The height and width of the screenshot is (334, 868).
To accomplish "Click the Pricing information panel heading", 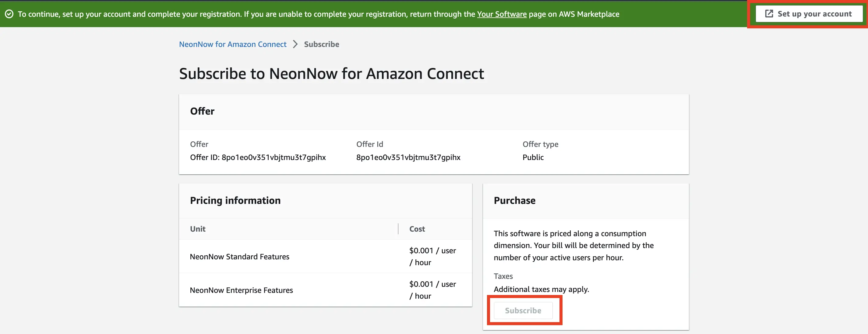I will pos(235,201).
